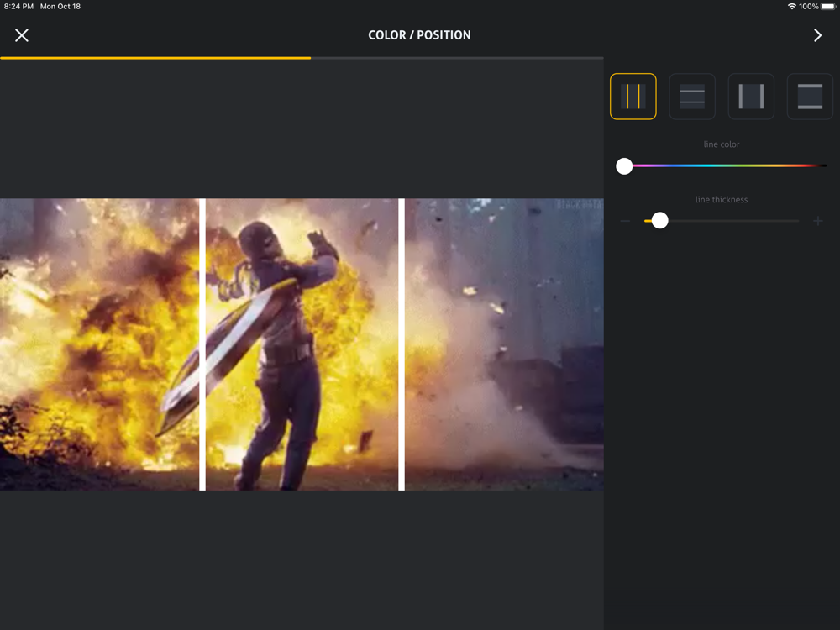
Task: Click the left white divider line
Action: (x=202, y=344)
